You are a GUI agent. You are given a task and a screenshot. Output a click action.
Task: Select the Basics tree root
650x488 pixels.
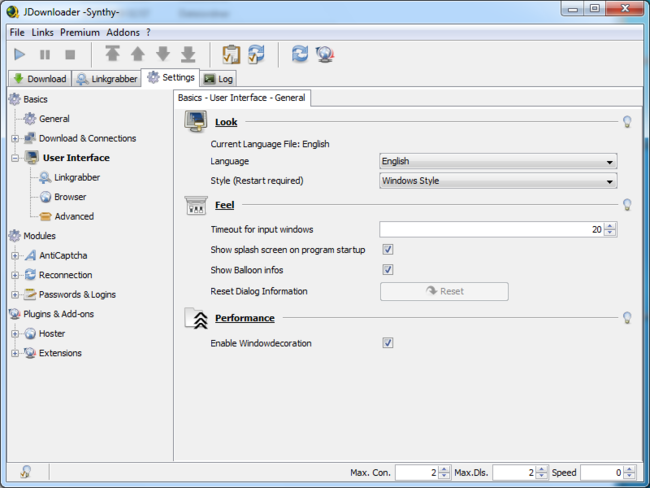28,99
